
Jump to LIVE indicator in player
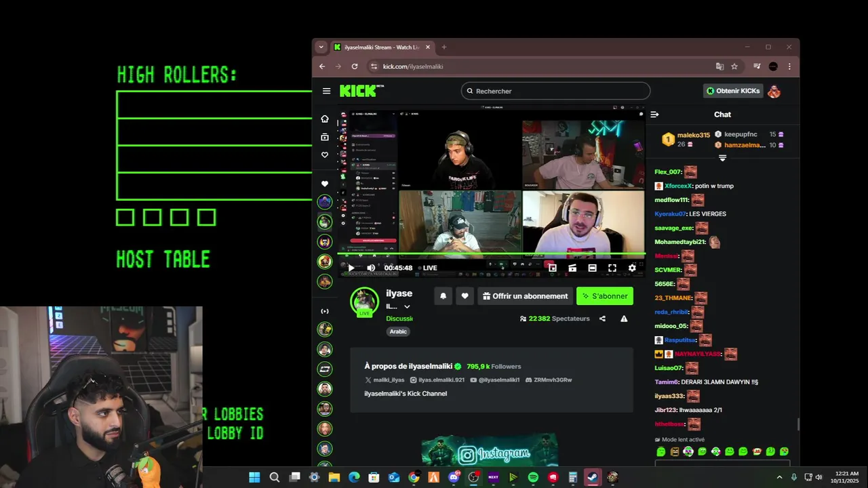[427, 268]
